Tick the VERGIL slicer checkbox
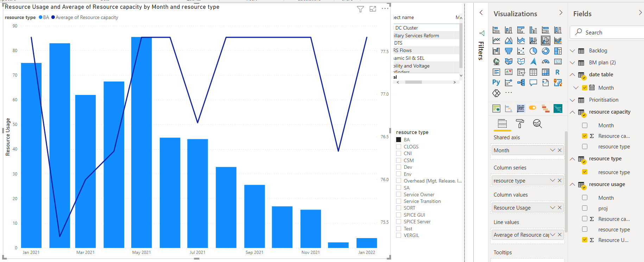Screen dimensions: 644x262 click(399, 235)
